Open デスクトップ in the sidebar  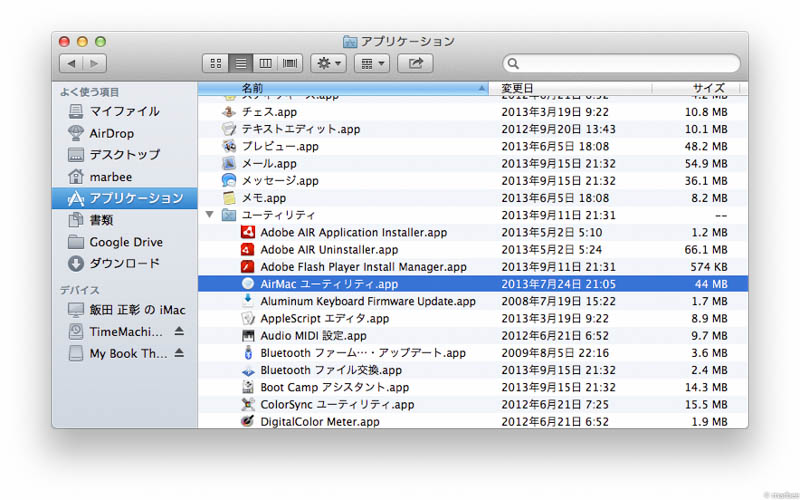tap(124, 155)
